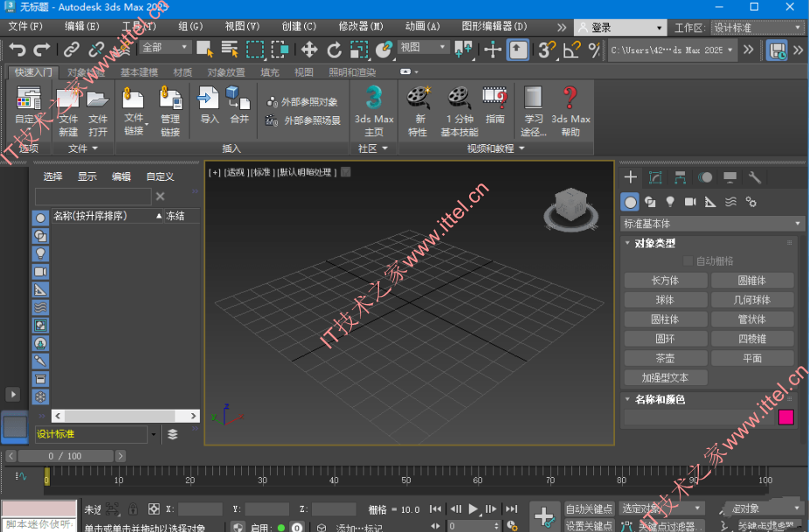Toggle geometry display filter in Scene Explorer
The height and width of the screenshot is (532, 809).
tap(40, 218)
